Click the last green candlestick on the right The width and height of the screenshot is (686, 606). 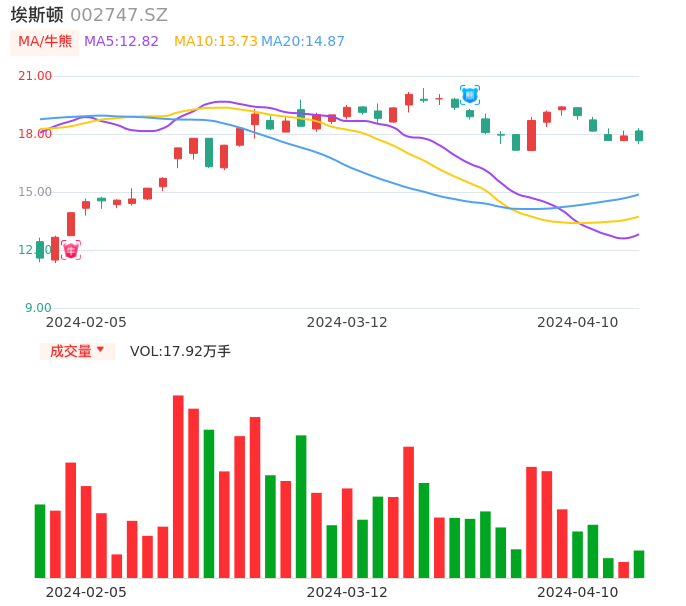639,135
